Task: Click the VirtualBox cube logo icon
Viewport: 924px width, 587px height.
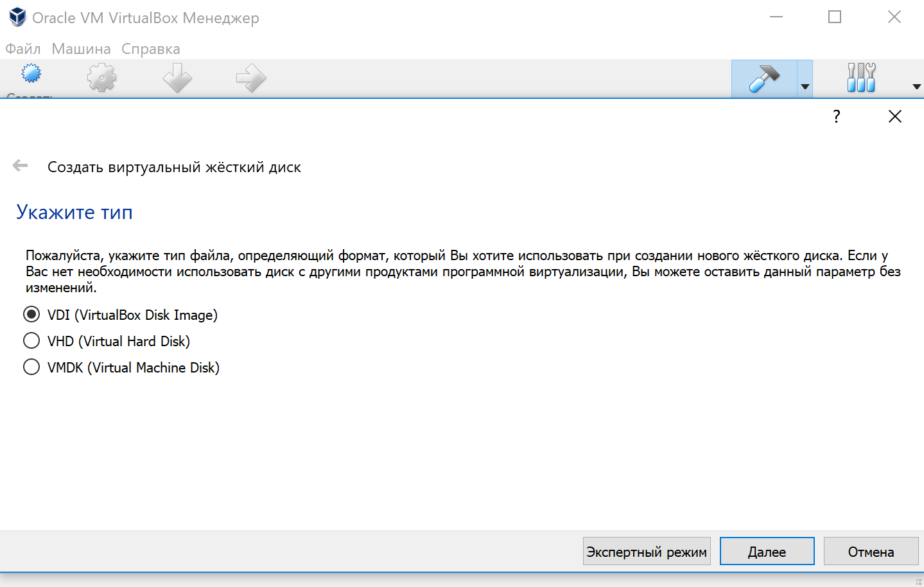Action: pyautogui.click(x=16, y=17)
